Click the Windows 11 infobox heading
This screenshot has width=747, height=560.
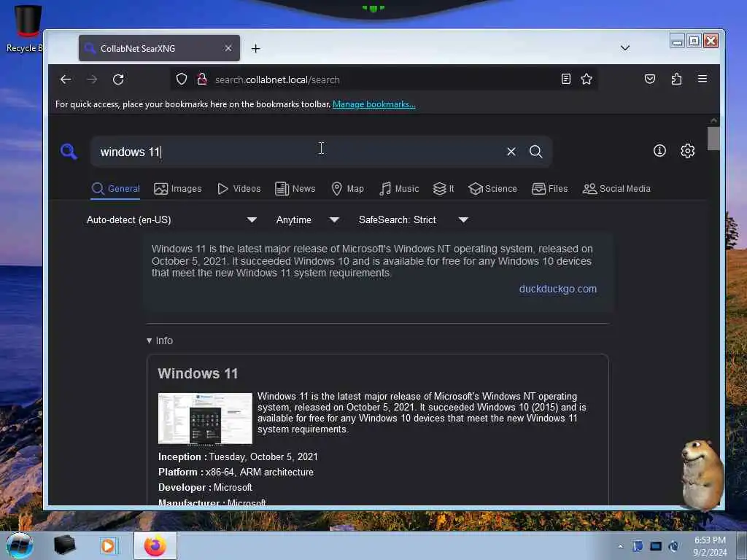pos(198,373)
